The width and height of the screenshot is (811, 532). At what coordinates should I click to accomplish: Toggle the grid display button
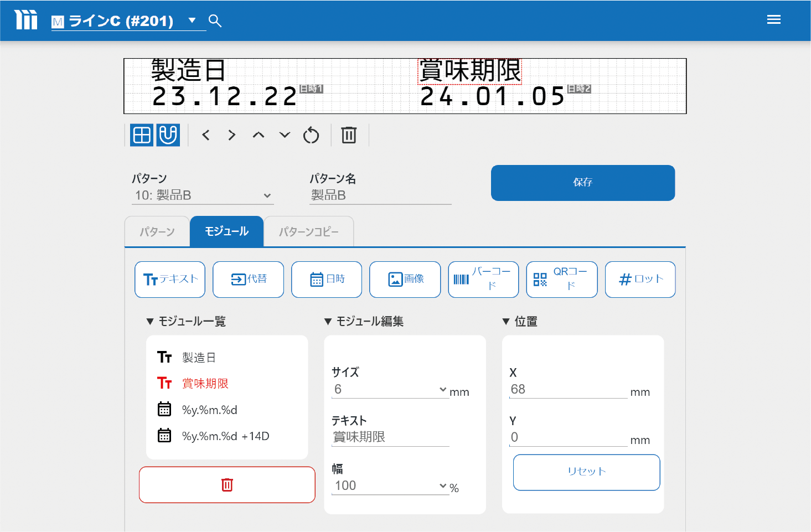(x=142, y=135)
